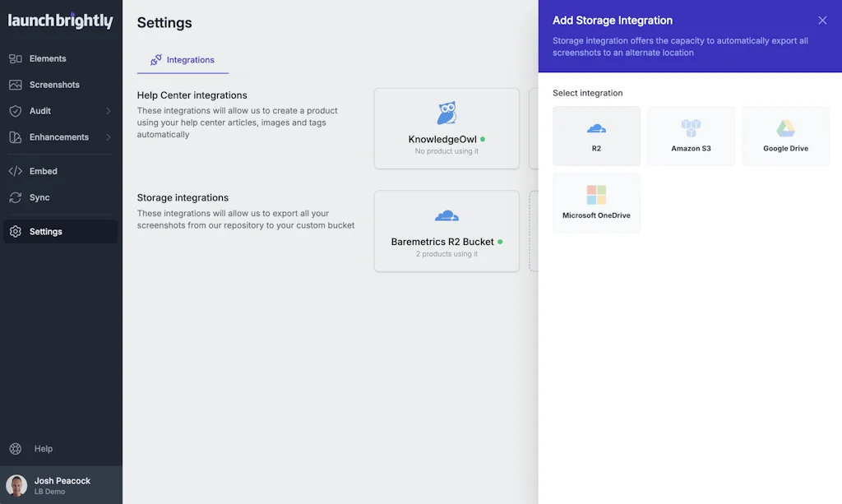Viewport: 842px width, 504px height.
Task: Open the Sync page
Action: 39,197
